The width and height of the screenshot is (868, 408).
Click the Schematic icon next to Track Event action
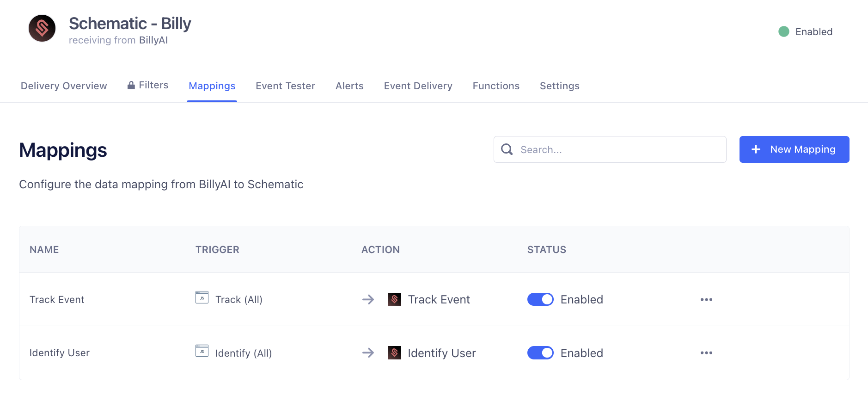point(394,299)
